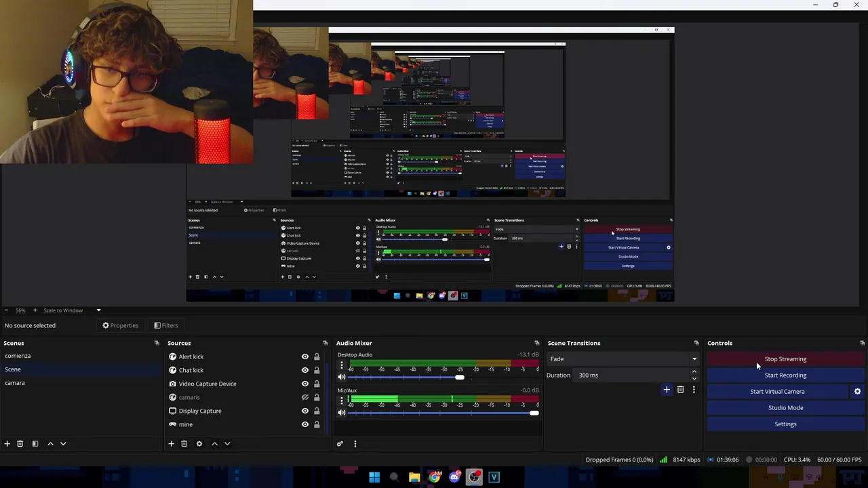Viewport: 868px width, 488px height.
Task: Move source up in Sources list
Action: tap(214, 444)
